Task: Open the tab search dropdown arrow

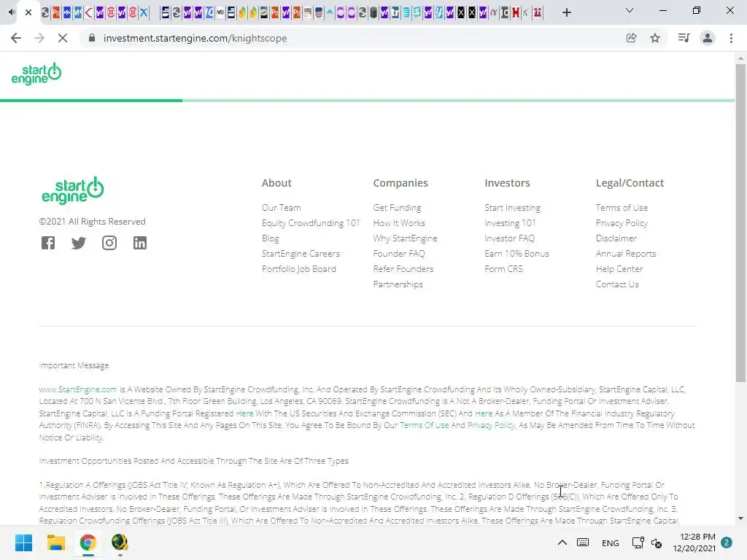Action: click(630, 10)
